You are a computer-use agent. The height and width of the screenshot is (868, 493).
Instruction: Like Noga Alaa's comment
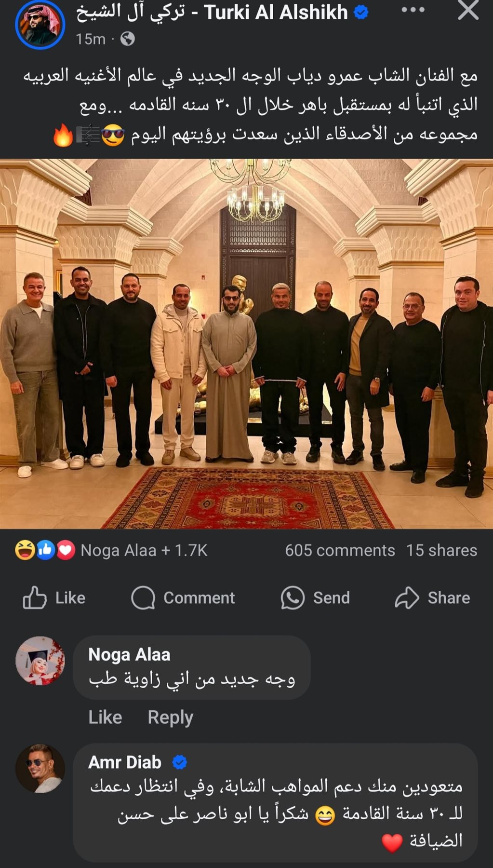tap(105, 717)
